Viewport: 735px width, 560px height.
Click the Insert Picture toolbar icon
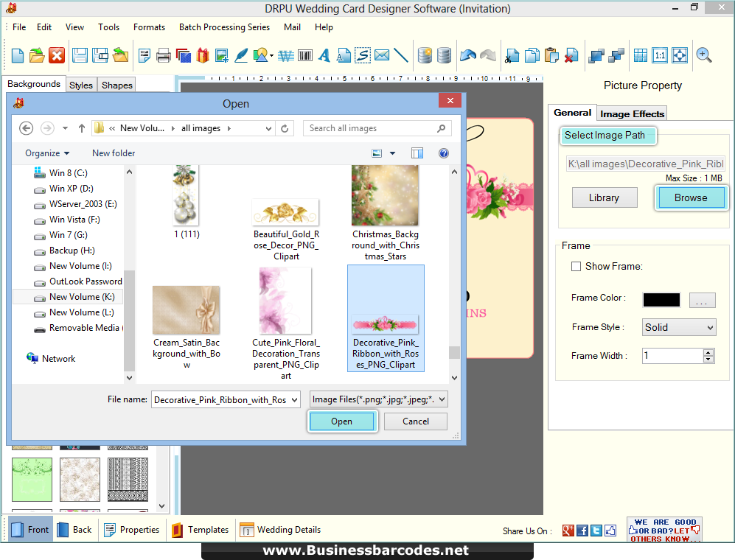coord(222,55)
